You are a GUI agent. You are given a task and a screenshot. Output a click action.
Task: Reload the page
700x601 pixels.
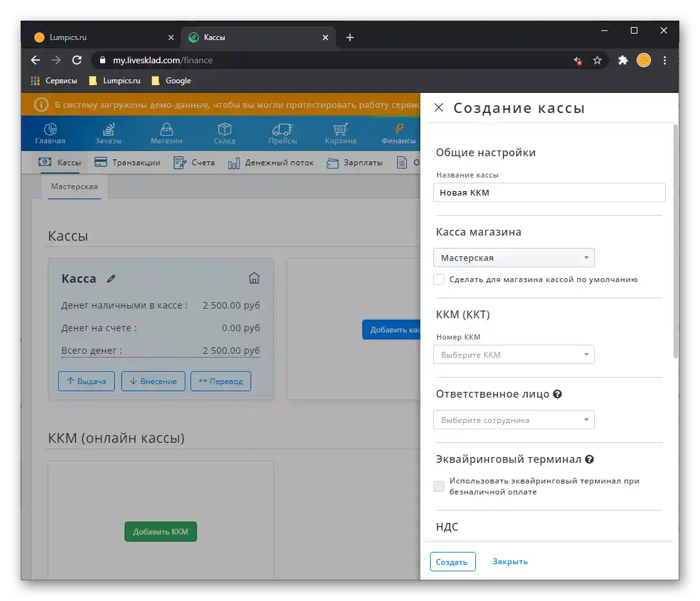[x=77, y=60]
